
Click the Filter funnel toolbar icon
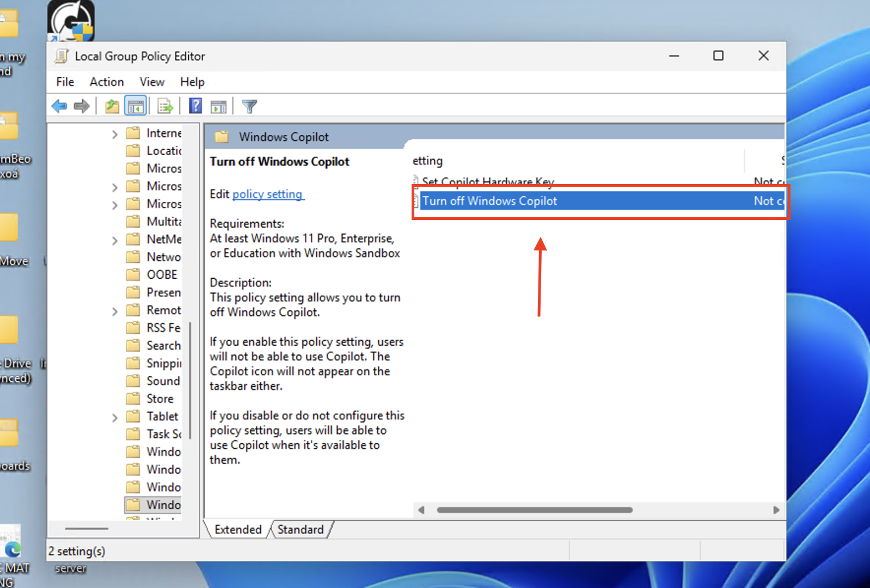[x=249, y=106]
